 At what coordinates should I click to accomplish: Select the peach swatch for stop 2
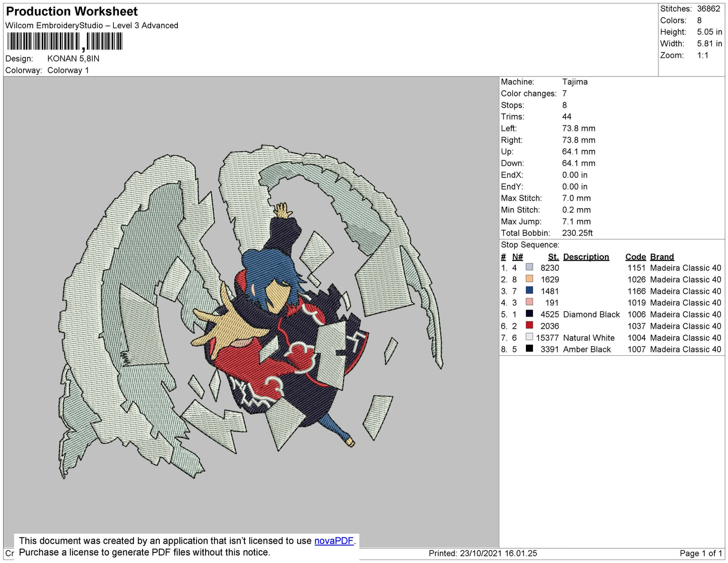click(529, 279)
